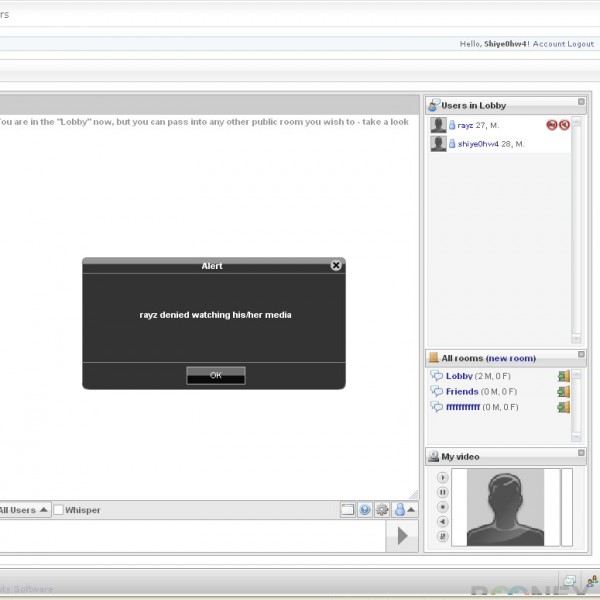Image resolution: width=600 pixels, height=600 pixels.
Task: Open chat settings gear icon
Action: click(x=382, y=510)
